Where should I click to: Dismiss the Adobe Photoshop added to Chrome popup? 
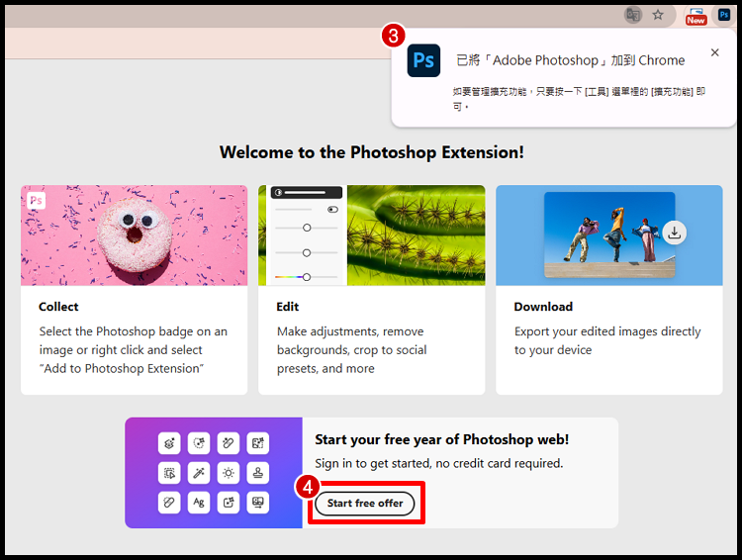point(715,52)
